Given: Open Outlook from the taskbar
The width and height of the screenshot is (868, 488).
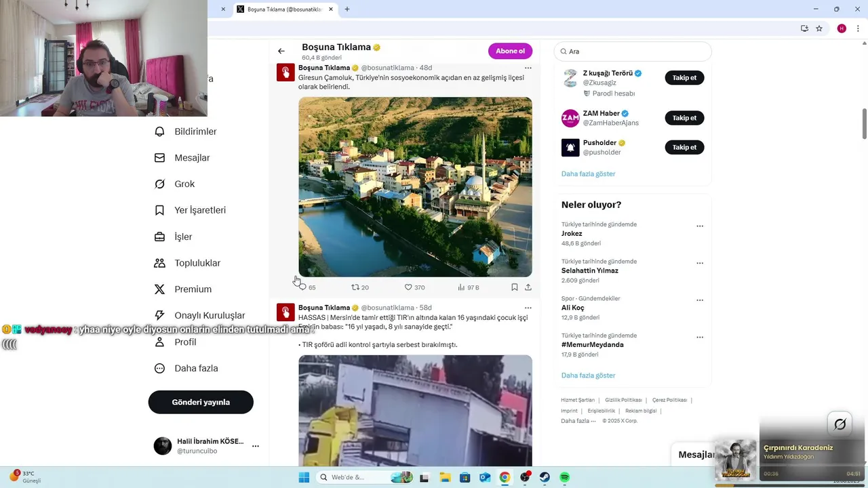Looking at the screenshot, I should 485,477.
